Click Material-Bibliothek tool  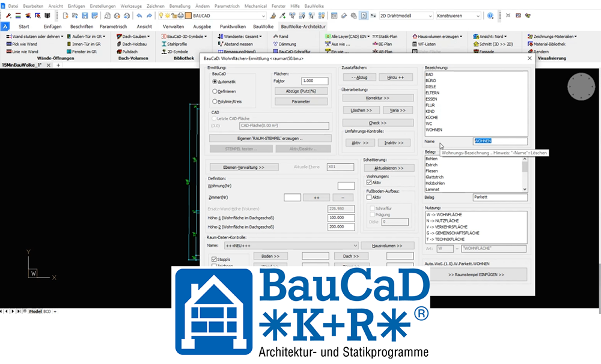pyautogui.click(x=546, y=44)
